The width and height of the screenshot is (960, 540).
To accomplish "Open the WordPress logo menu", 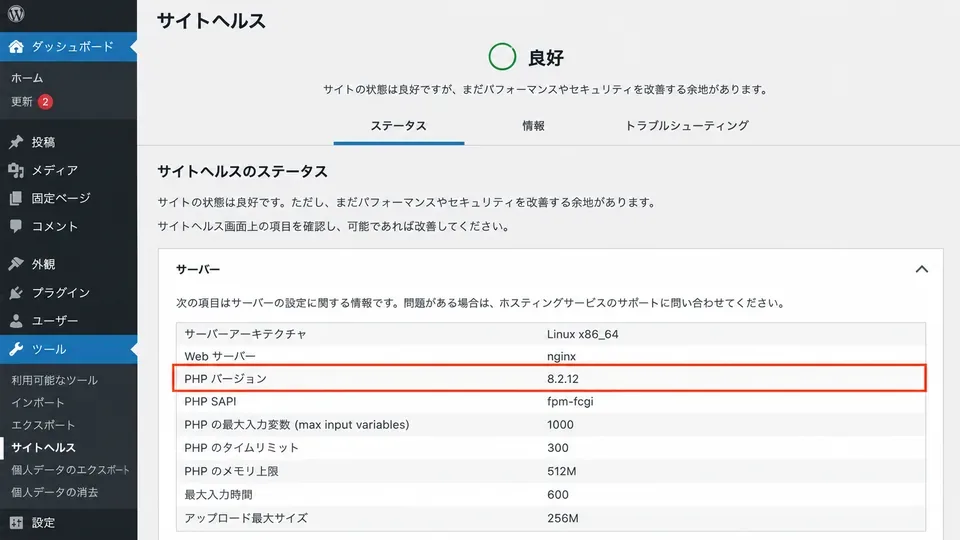I will click(x=16, y=13).
